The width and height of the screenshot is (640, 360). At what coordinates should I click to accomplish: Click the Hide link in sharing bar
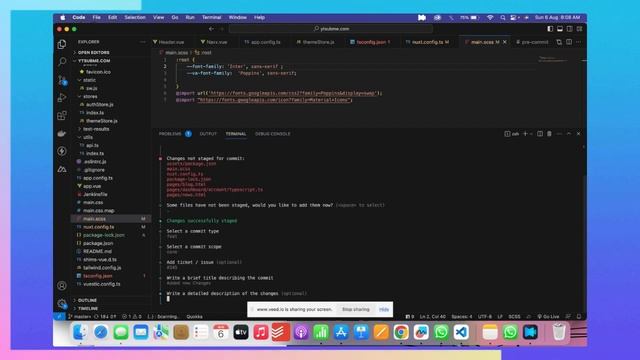pos(384,309)
